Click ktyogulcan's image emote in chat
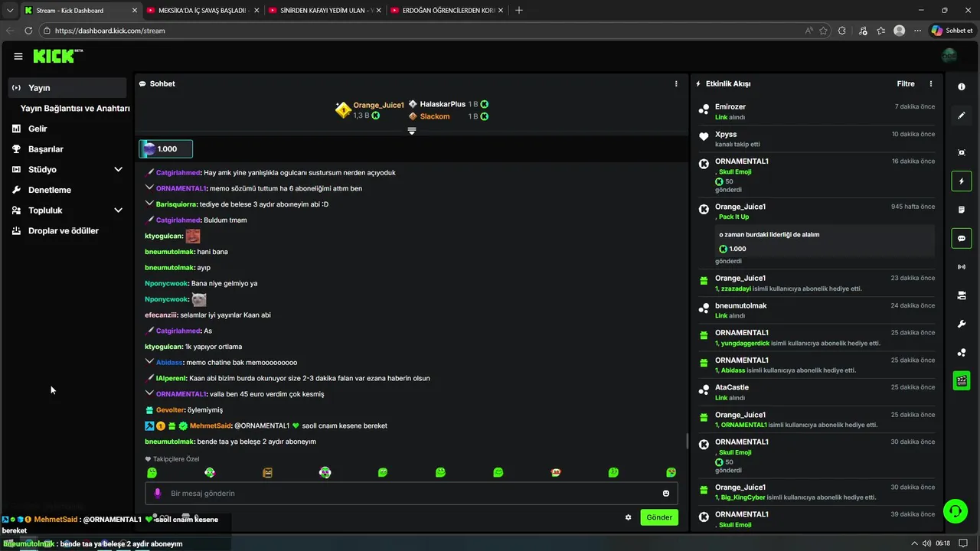Viewport: 980px width, 551px height. point(192,236)
